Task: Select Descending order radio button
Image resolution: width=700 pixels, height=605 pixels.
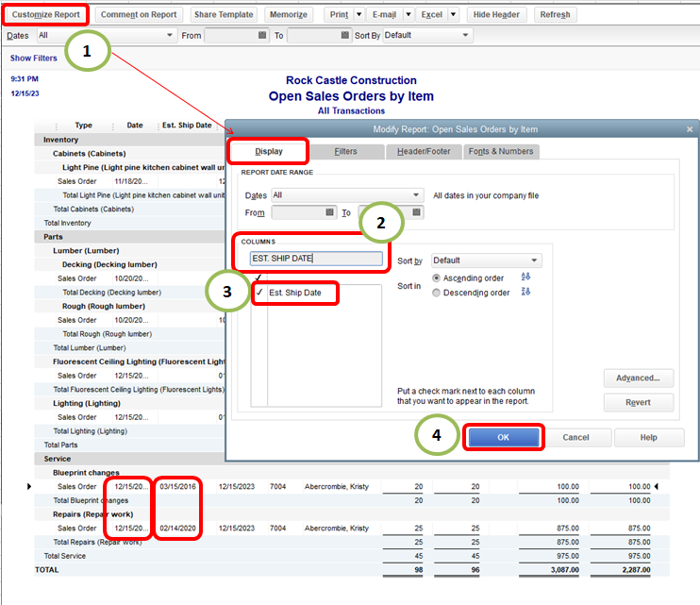Action: tap(436, 293)
